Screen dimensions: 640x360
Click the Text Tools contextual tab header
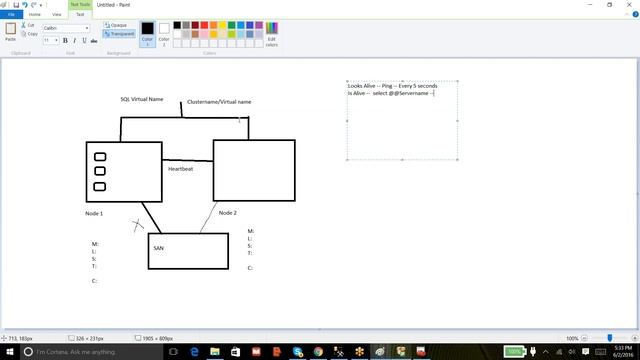80,4
